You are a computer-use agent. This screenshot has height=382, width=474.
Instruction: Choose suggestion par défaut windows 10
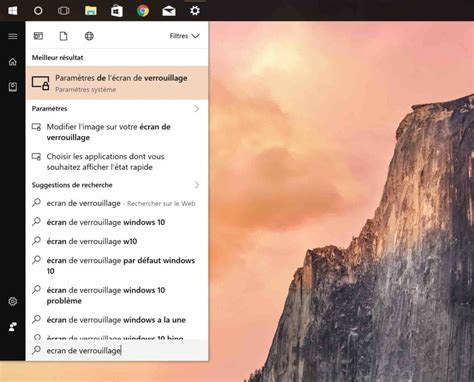[117, 266]
